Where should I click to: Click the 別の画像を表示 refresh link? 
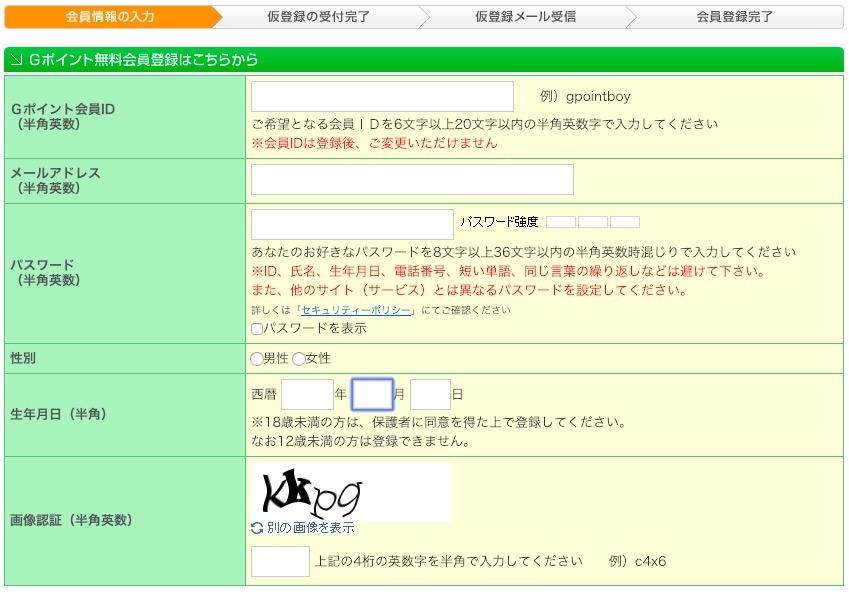point(310,528)
